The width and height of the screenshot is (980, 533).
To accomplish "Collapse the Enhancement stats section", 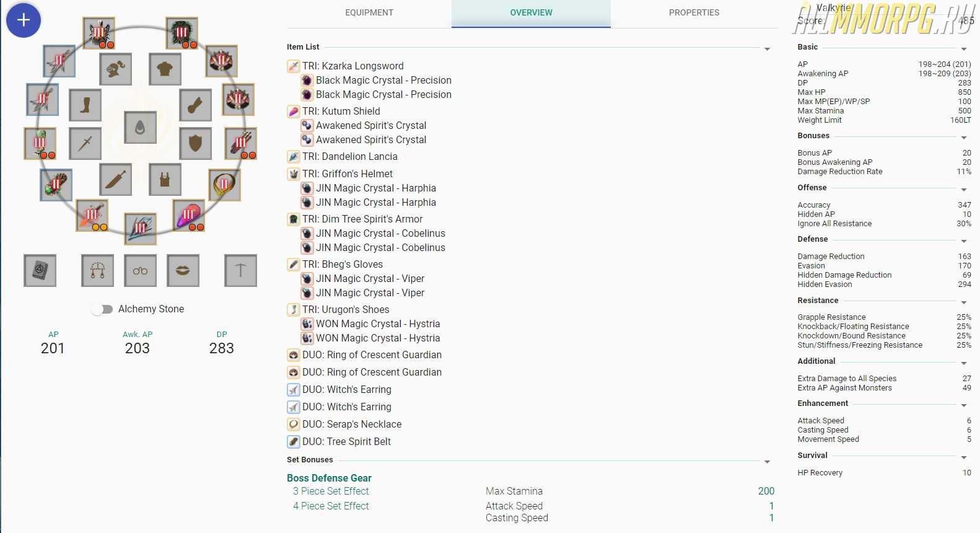I will (x=964, y=405).
